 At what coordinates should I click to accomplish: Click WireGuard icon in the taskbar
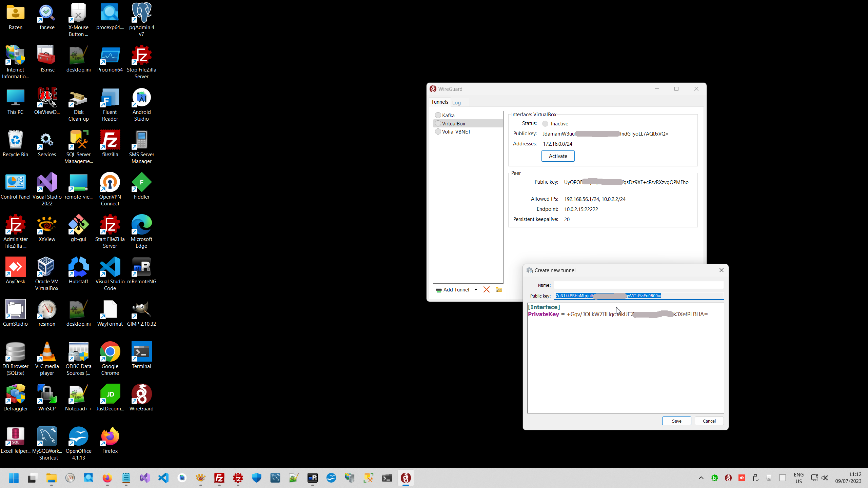[x=406, y=478]
